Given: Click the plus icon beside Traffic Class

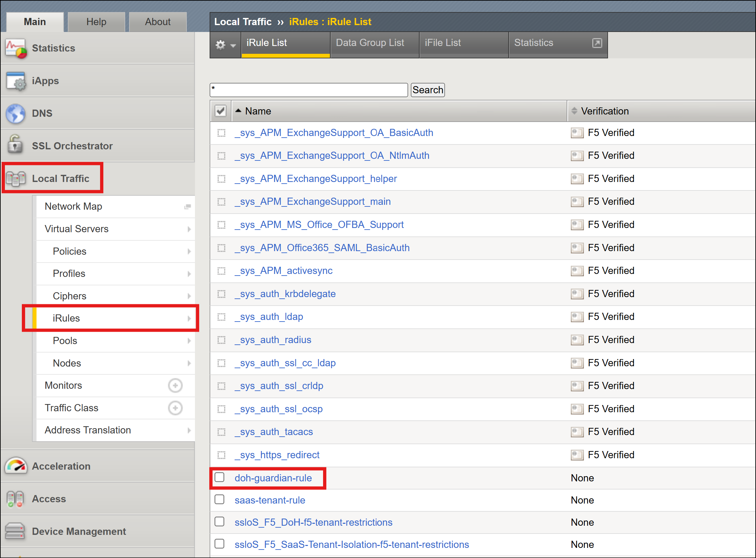Looking at the screenshot, I should [x=175, y=408].
